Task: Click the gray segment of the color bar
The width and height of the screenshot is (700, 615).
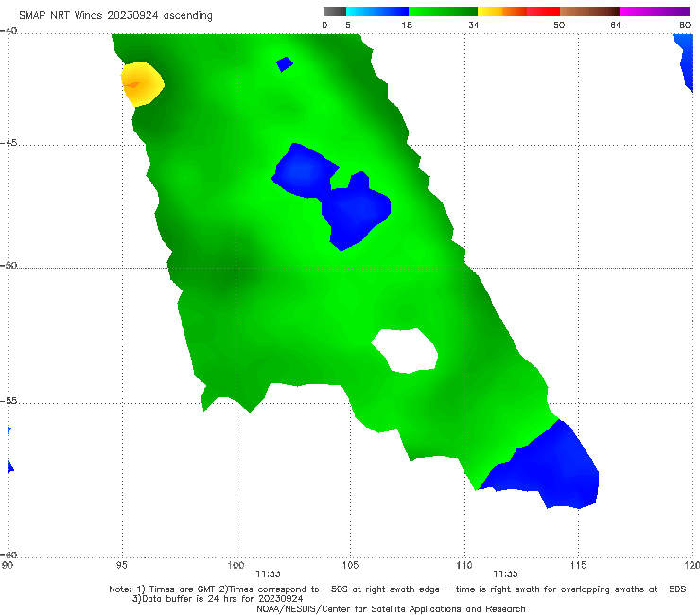Action: click(x=334, y=11)
